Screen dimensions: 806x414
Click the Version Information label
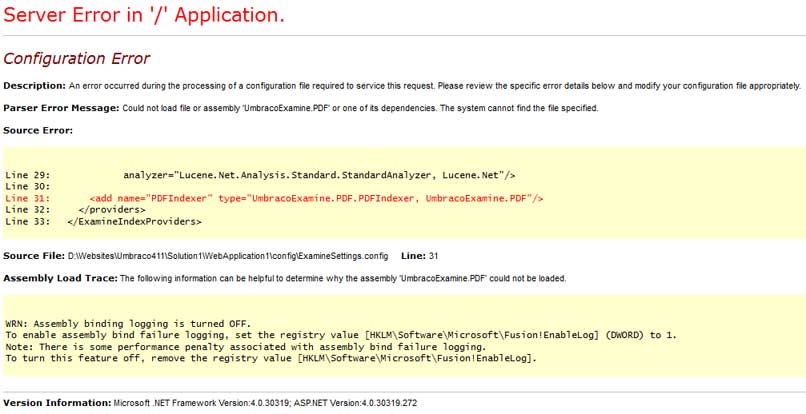(x=57, y=403)
